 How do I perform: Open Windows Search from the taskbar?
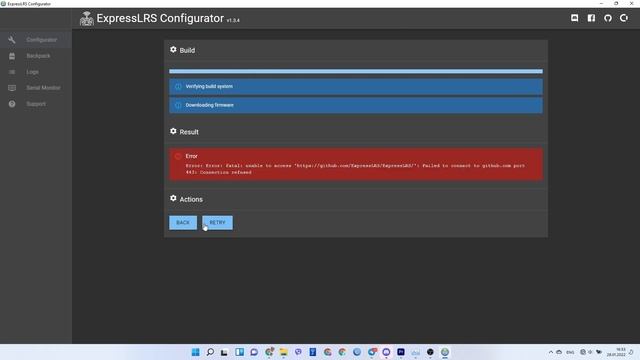point(210,352)
